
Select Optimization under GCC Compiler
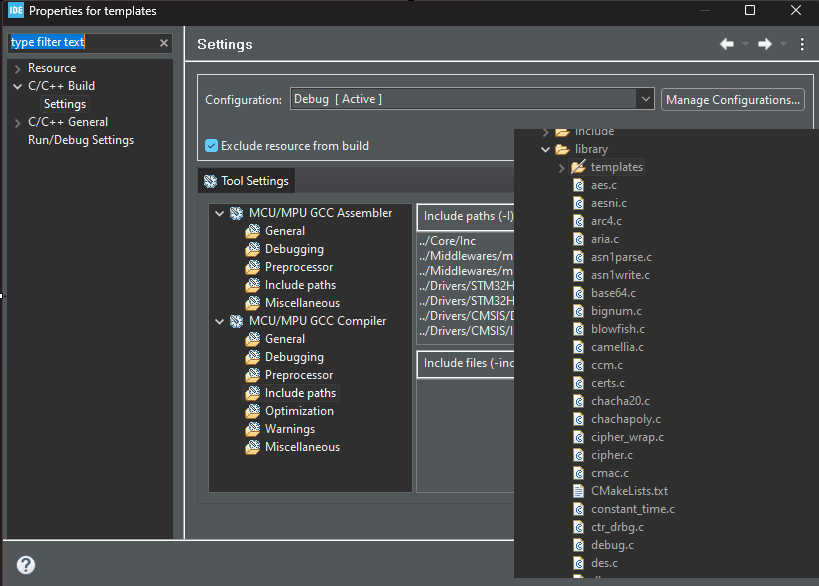point(299,411)
